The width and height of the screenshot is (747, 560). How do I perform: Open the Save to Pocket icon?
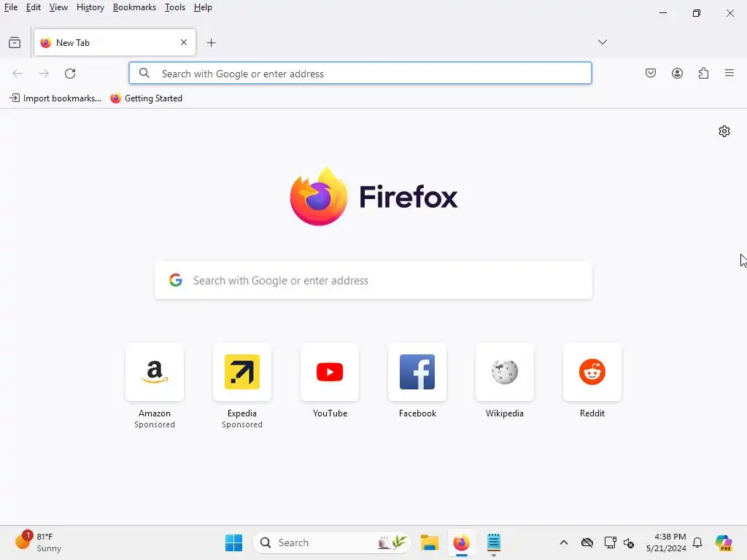point(651,74)
